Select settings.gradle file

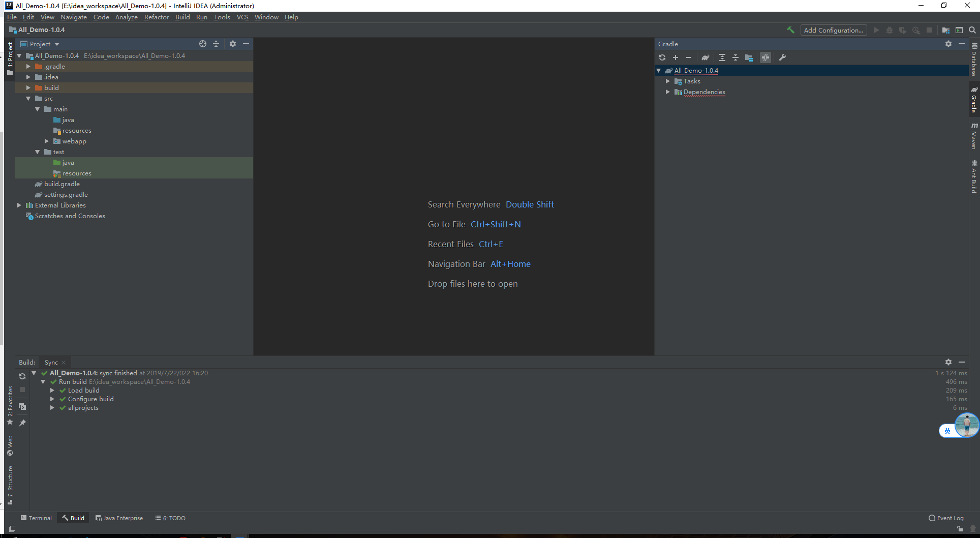[x=61, y=195]
